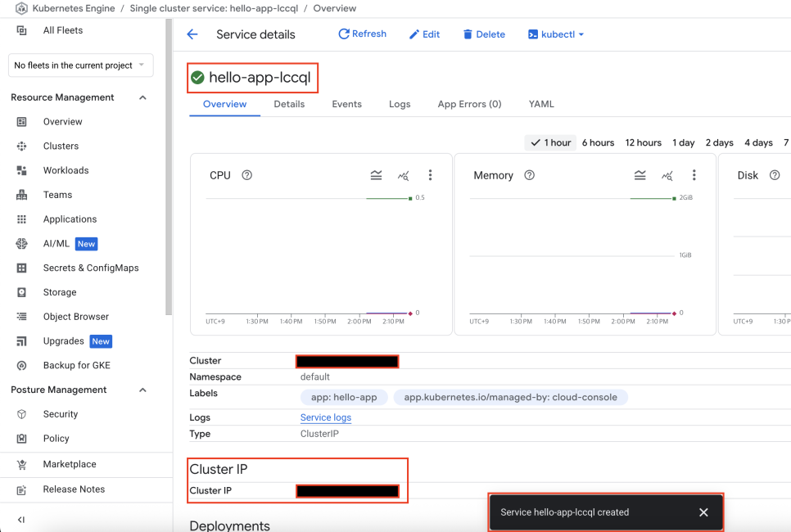Open the fleets selection dropdown

(x=81, y=65)
